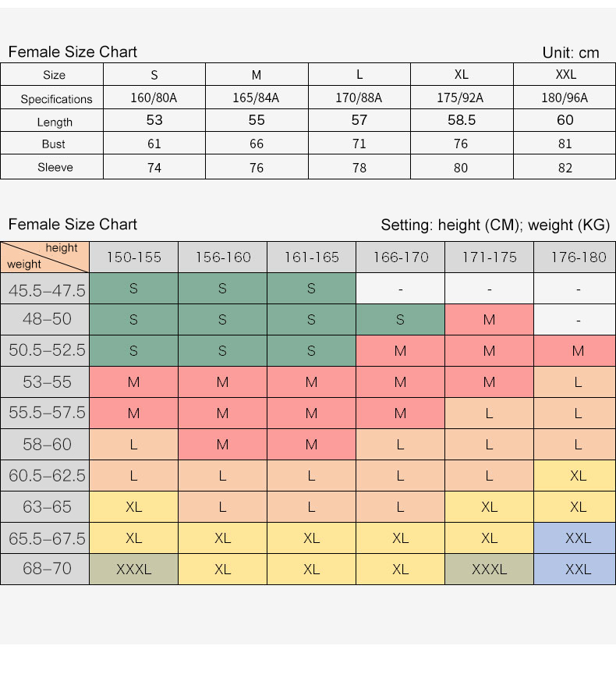Viewport: 616px width, 692px height.
Task: Click the 68–70 weight row header
Action: click(47, 569)
